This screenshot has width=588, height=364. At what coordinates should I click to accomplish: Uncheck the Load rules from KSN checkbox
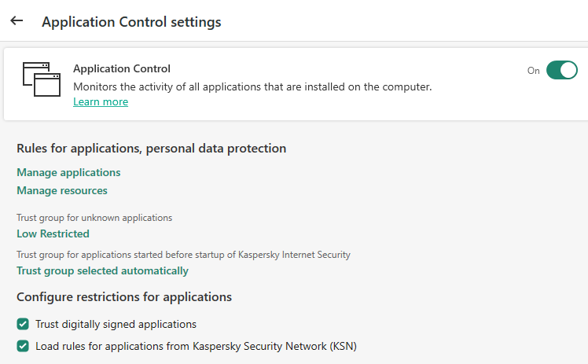pyautogui.click(x=23, y=346)
